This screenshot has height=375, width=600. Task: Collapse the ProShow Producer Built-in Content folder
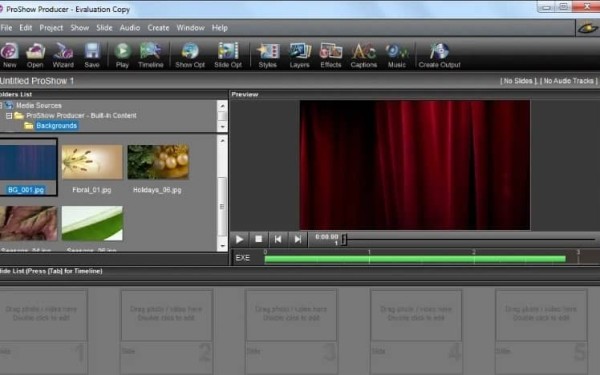pyautogui.click(x=9, y=116)
